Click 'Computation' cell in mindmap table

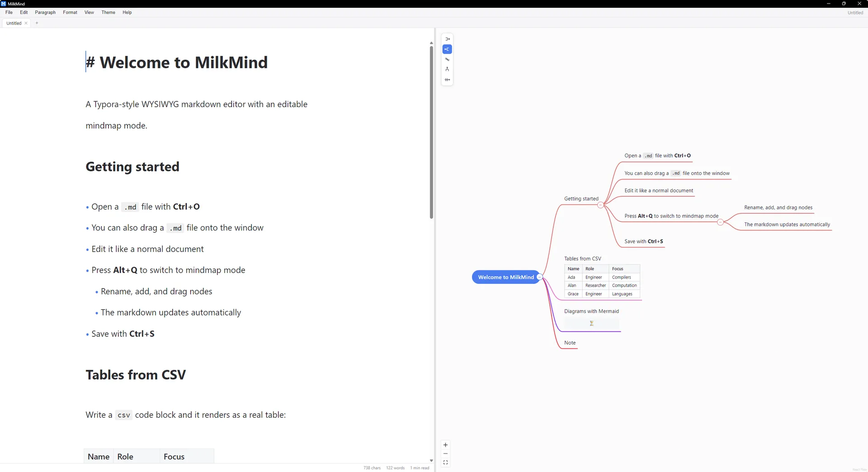pyautogui.click(x=624, y=285)
